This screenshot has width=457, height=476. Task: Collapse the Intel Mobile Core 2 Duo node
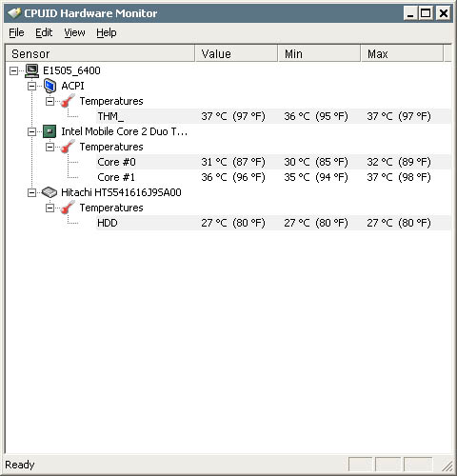coord(31,131)
